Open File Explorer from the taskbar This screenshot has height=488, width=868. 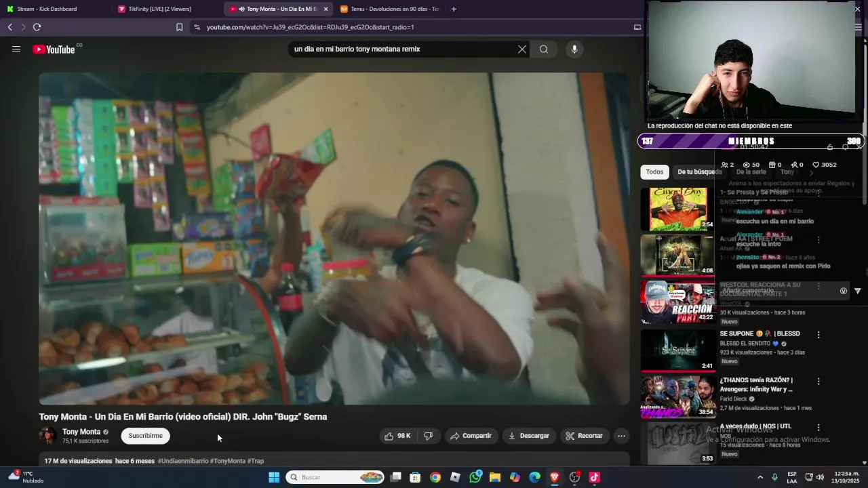coord(495,477)
